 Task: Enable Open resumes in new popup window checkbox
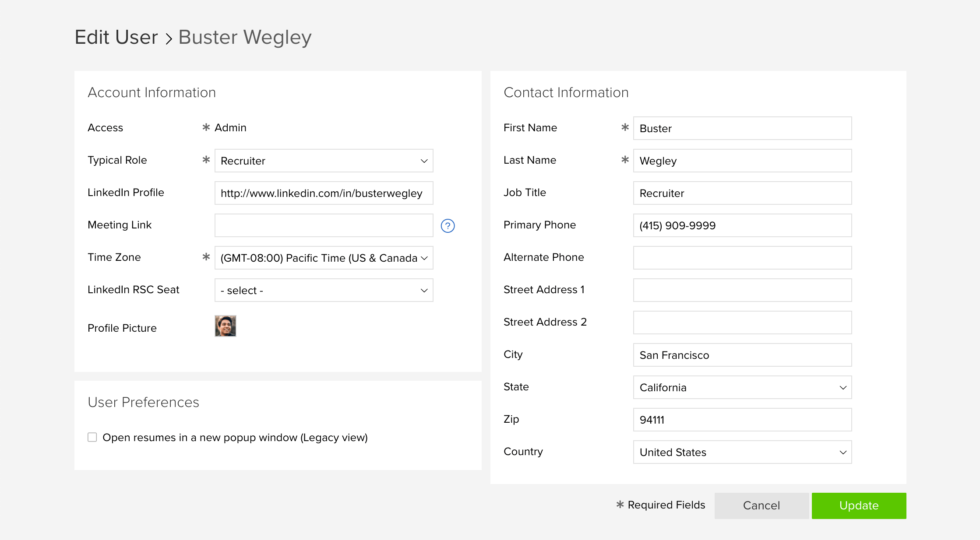click(x=92, y=437)
